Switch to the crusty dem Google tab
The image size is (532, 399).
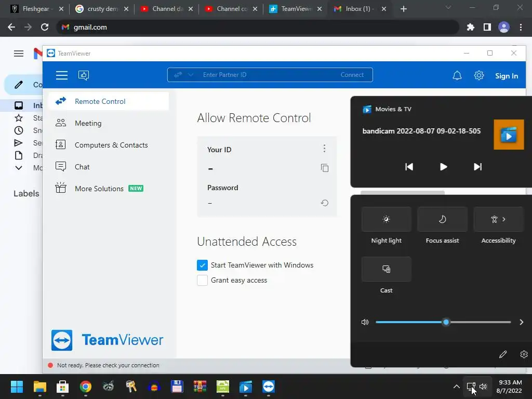(102, 9)
